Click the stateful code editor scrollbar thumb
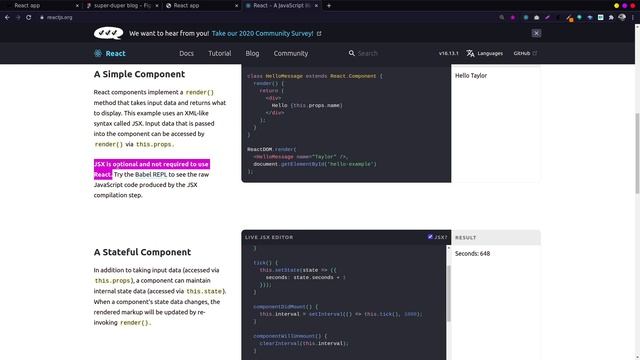640x360 pixels. (x=449, y=293)
